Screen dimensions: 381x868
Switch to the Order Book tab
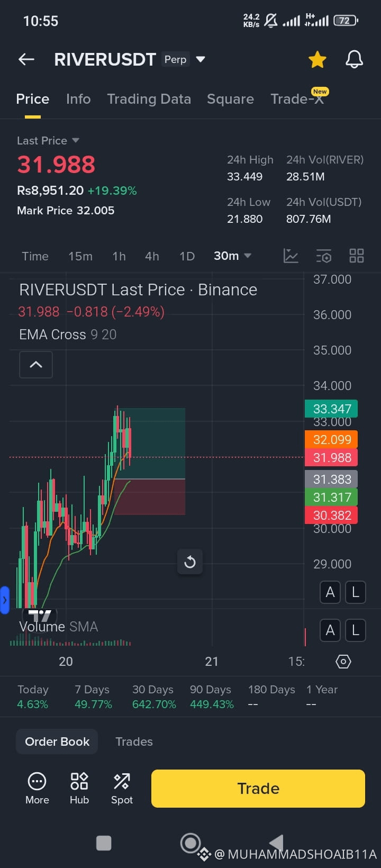[57, 742]
